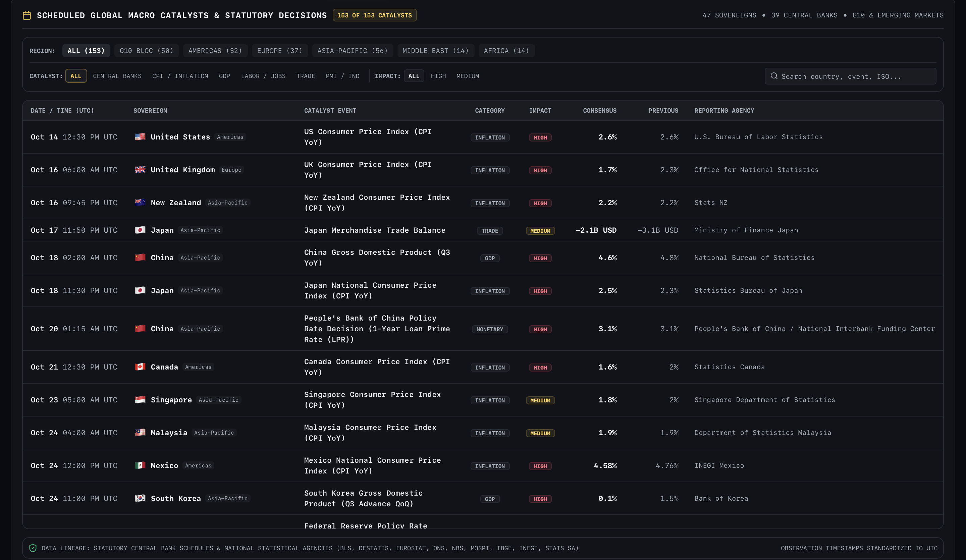
Task: Filter by G10 BLOC (50) region
Action: [147, 51]
